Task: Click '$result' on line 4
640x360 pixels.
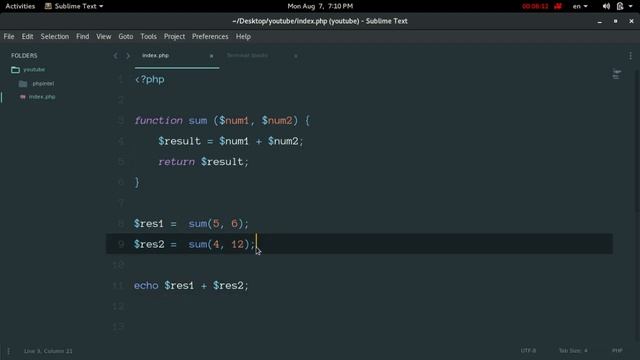Action: click(180, 141)
